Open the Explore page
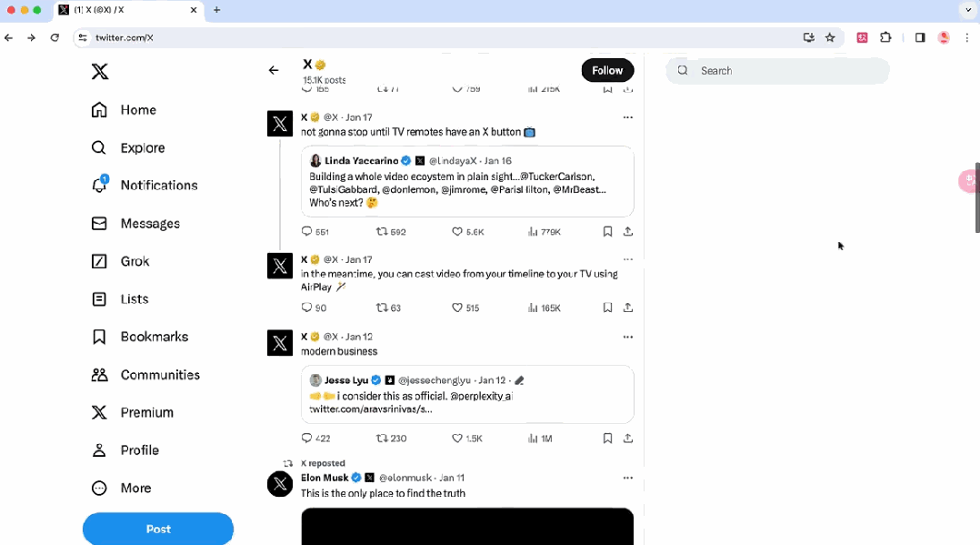The height and width of the screenshot is (545, 980). pyautogui.click(x=128, y=147)
